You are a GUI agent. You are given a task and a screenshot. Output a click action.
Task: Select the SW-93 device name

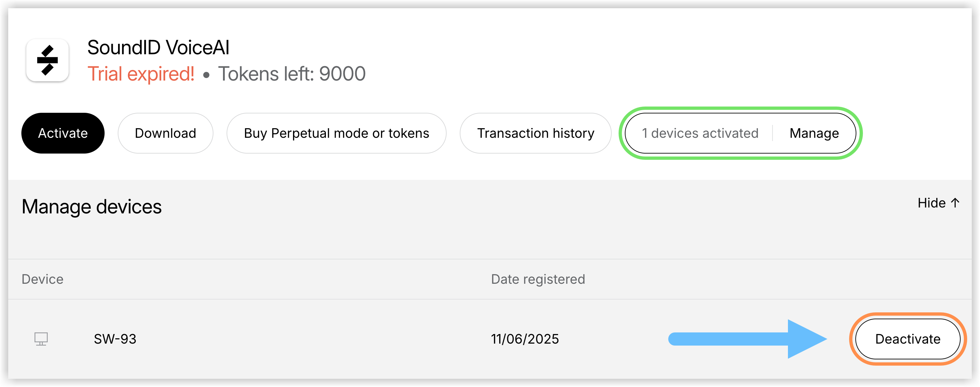[x=115, y=339]
